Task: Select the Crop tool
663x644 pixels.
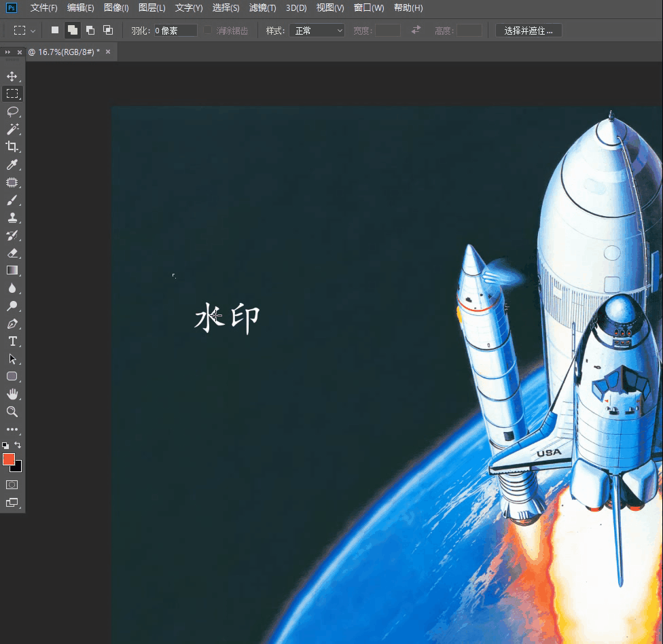Action: (12, 147)
